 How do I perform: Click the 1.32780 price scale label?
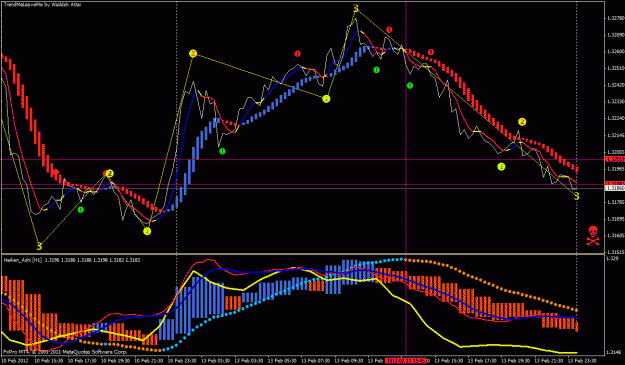[x=615, y=18]
